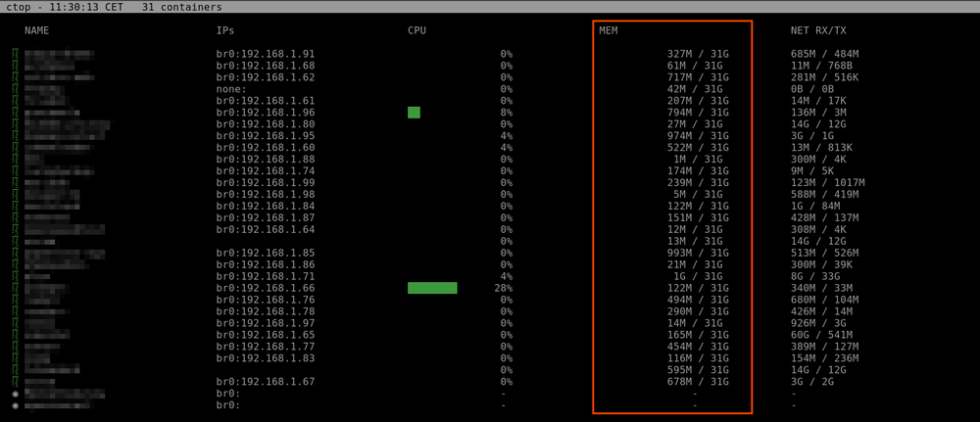Select the network value '8G / 33G'

(815, 276)
